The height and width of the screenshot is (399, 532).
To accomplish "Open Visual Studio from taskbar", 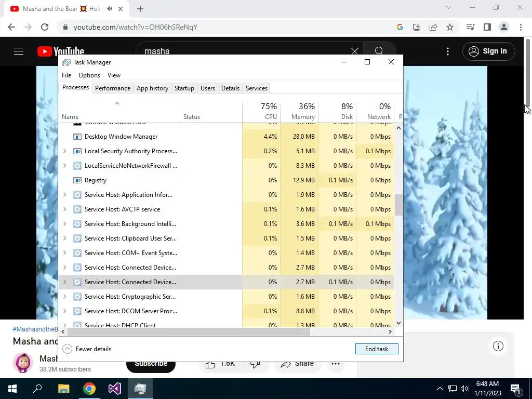I will click(115, 389).
